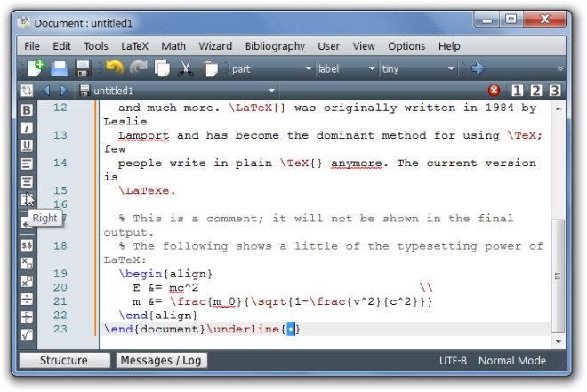587x392 pixels.
Task: Click the \begin{align} line in editor
Action: point(165,274)
